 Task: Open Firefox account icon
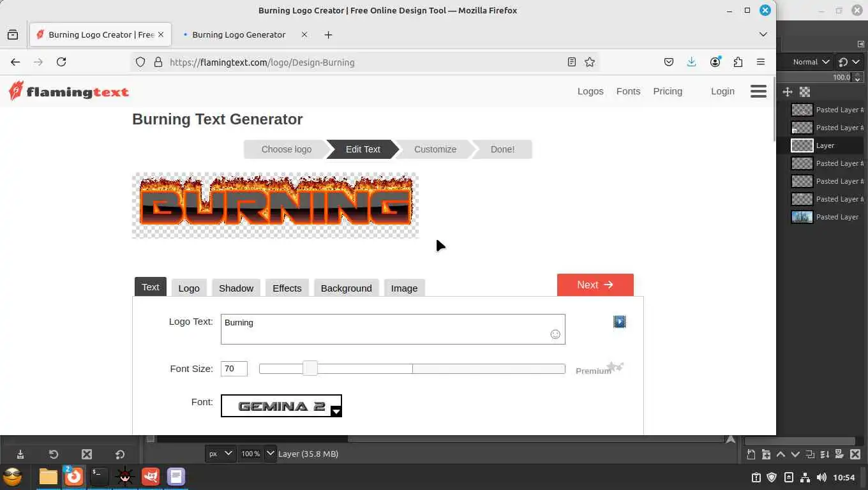[x=715, y=62]
